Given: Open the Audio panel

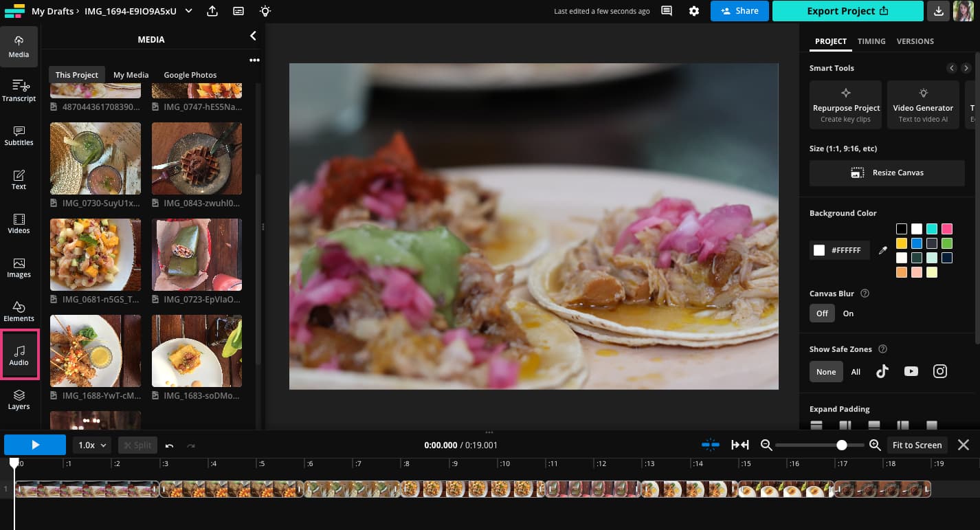Looking at the screenshot, I should pos(19,355).
